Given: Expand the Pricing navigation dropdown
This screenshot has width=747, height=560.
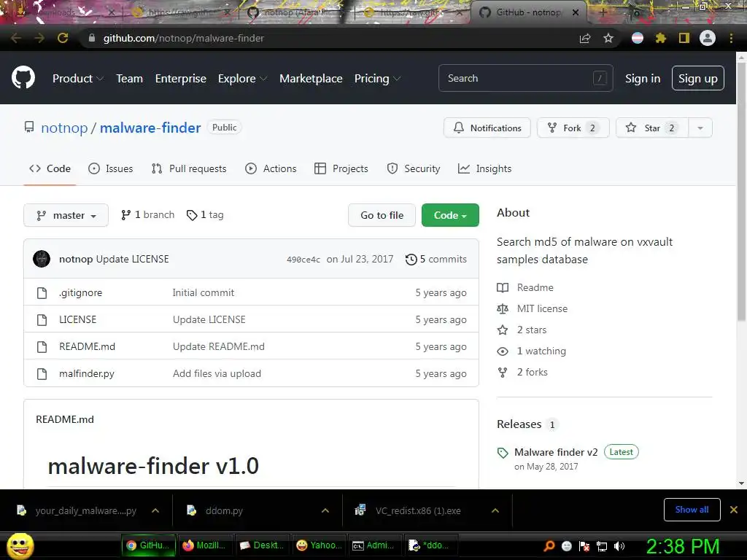Looking at the screenshot, I should coord(377,79).
